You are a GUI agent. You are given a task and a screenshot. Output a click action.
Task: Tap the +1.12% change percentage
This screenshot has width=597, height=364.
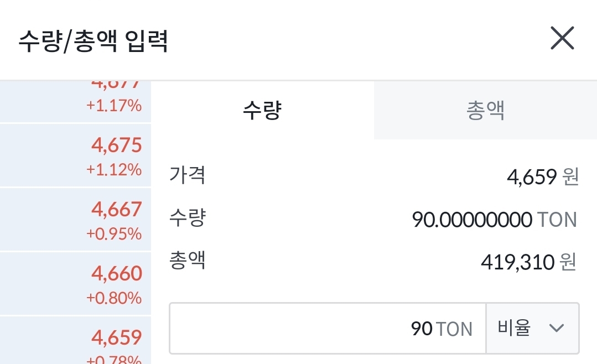pos(114,169)
